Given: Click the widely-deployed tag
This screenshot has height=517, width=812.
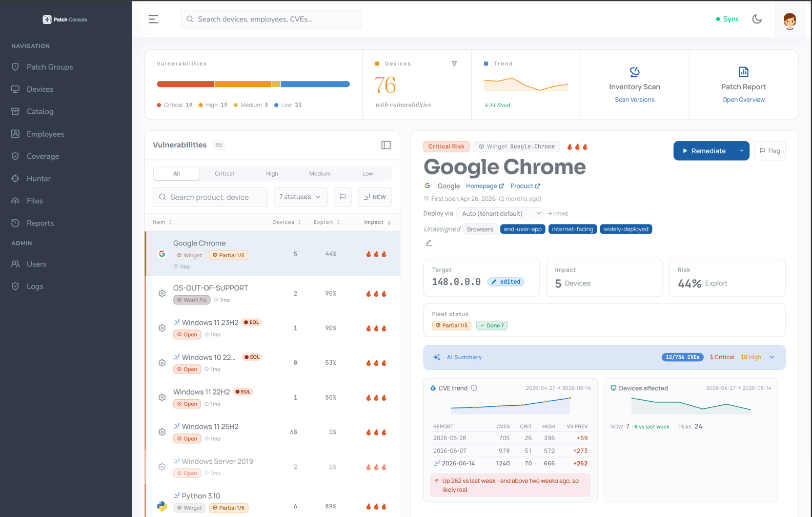Looking at the screenshot, I should (626, 229).
